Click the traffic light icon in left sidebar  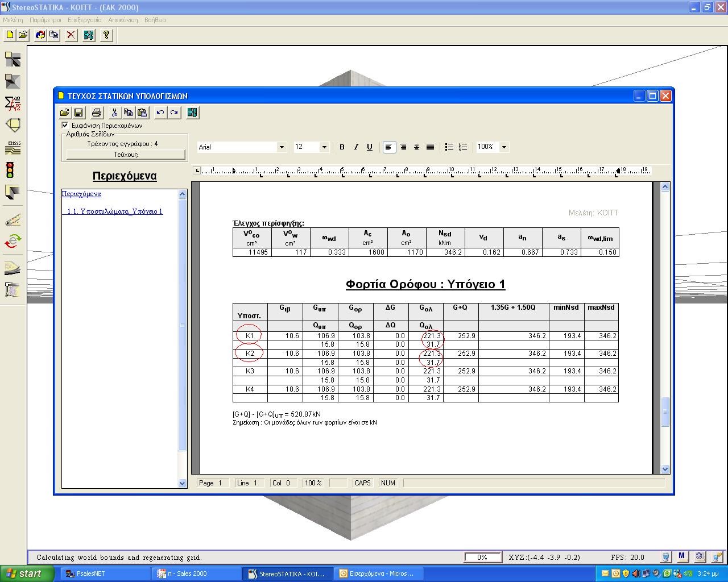(10, 169)
